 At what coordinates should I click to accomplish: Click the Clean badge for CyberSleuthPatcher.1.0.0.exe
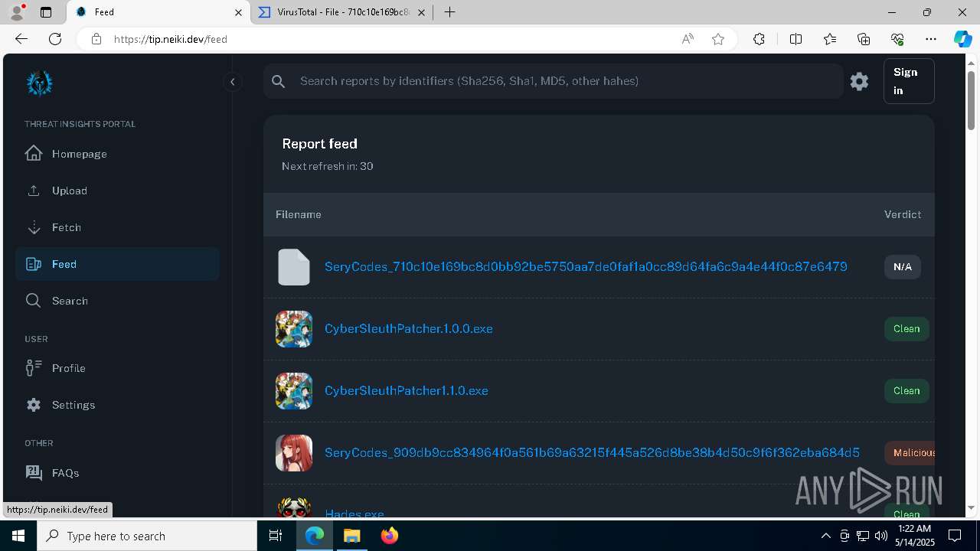click(x=906, y=329)
